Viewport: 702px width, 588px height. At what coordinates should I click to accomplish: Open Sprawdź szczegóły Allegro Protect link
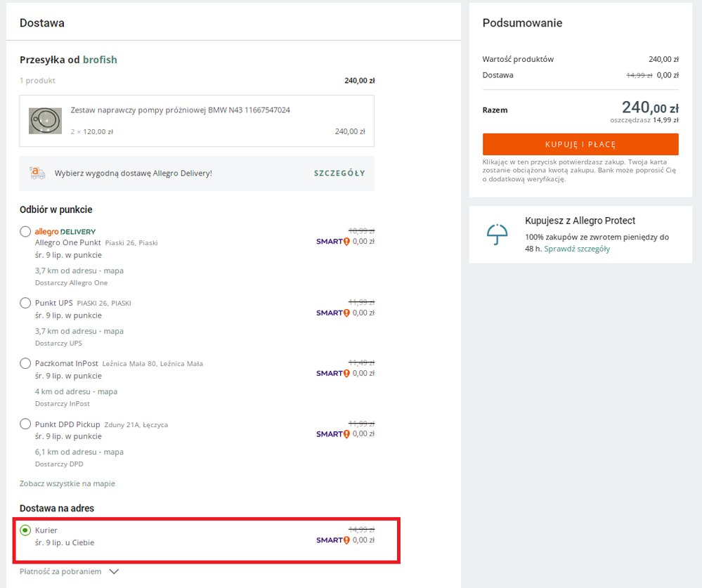click(x=577, y=249)
